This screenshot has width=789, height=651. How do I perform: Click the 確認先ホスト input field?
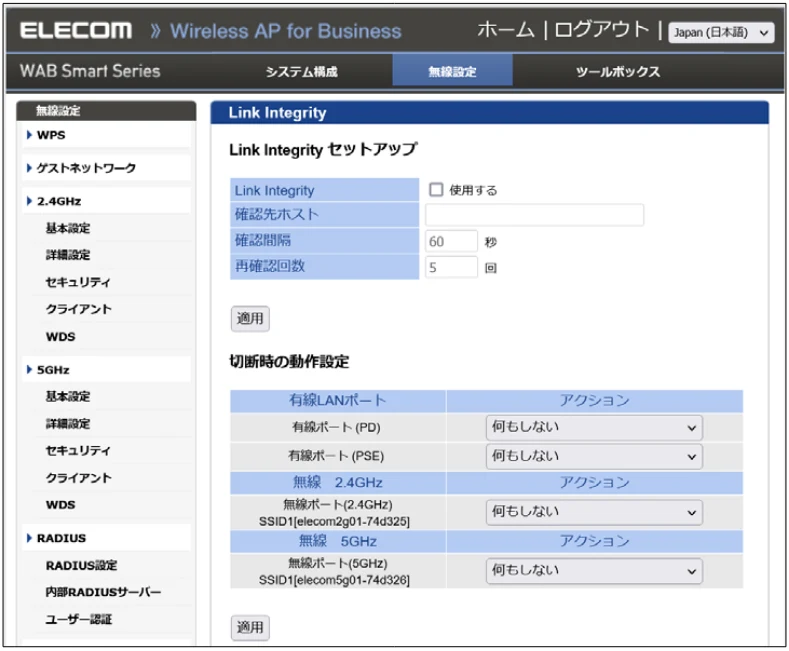534,215
